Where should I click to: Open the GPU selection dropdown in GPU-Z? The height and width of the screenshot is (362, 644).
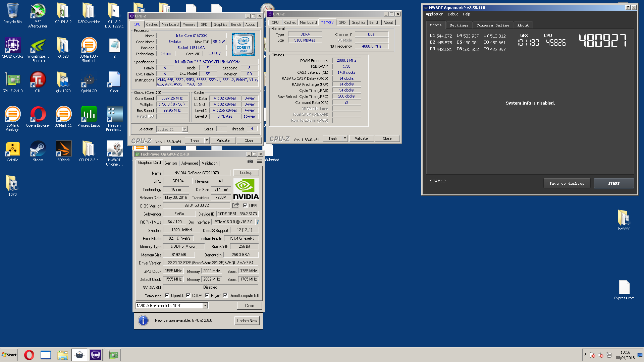(x=205, y=306)
